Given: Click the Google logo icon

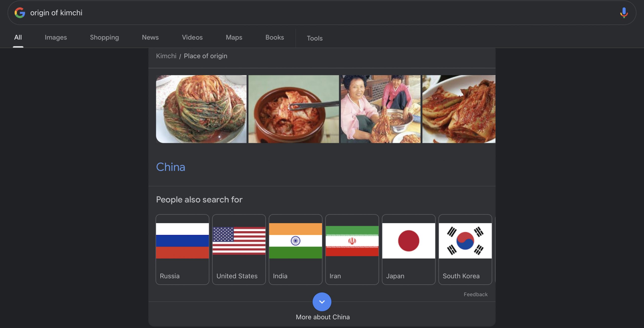Looking at the screenshot, I should click(20, 13).
